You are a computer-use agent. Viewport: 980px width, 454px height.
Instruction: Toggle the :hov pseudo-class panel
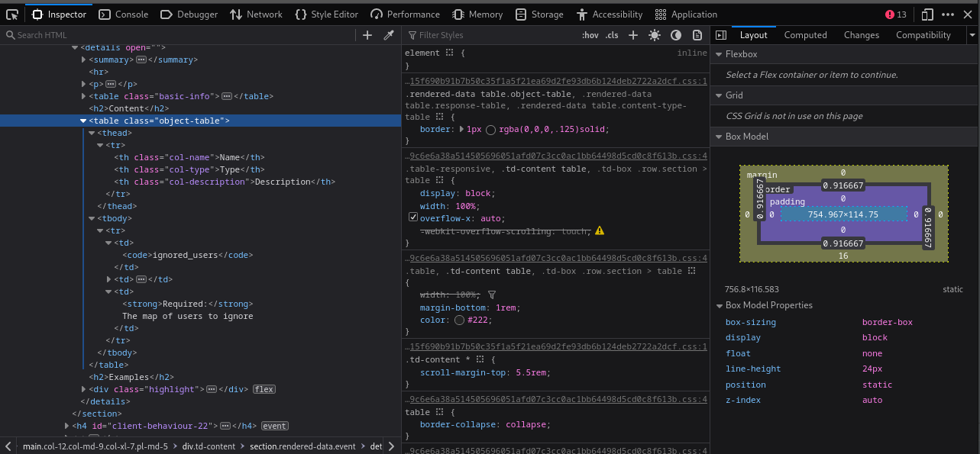(x=590, y=34)
